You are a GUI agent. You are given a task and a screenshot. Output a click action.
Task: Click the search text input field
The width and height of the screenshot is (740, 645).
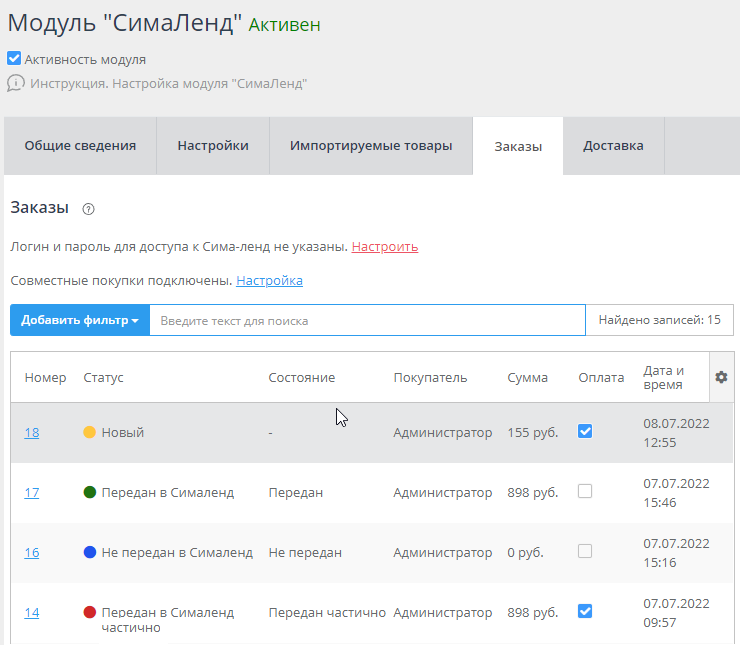[366, 320]
